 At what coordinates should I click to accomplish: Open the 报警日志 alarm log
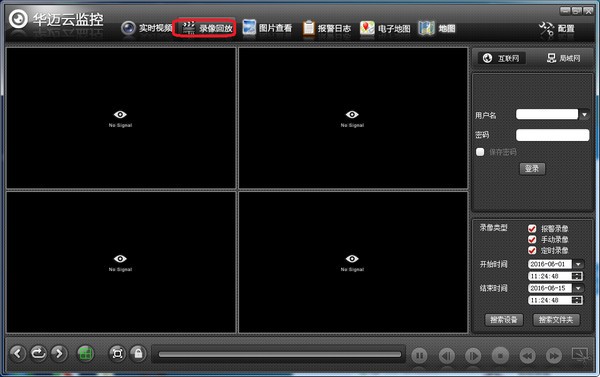[x=327, y=28]
